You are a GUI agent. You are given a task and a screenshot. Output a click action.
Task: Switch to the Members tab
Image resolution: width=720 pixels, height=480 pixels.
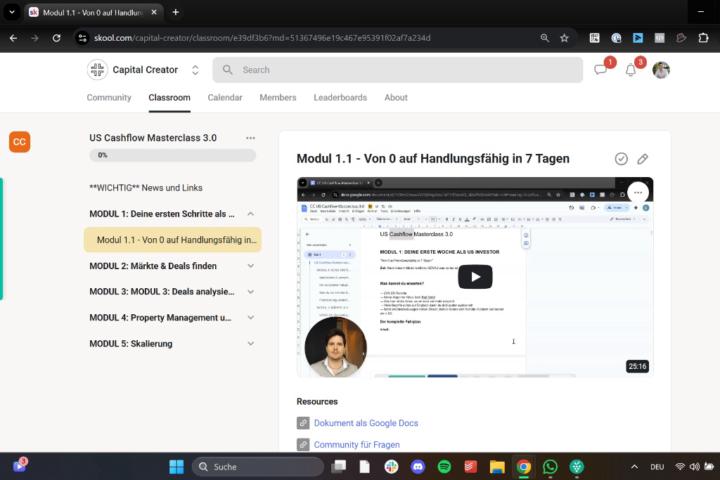[x=278, y=97]
